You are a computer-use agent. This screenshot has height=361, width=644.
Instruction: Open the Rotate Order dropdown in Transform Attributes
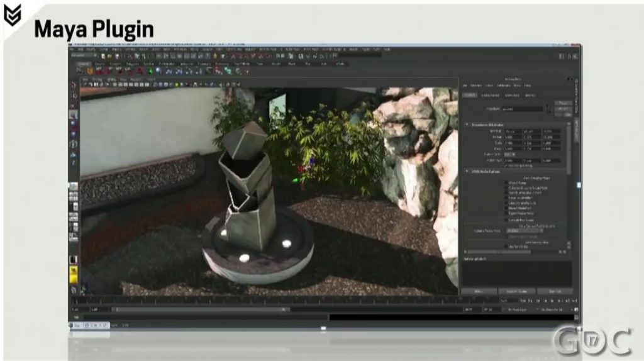(x=509, y=155)
